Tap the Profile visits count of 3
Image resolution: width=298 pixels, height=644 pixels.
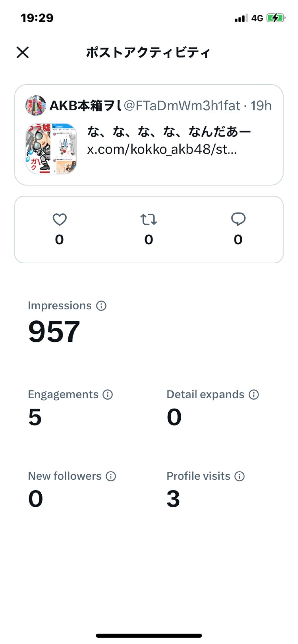(173, 499)
